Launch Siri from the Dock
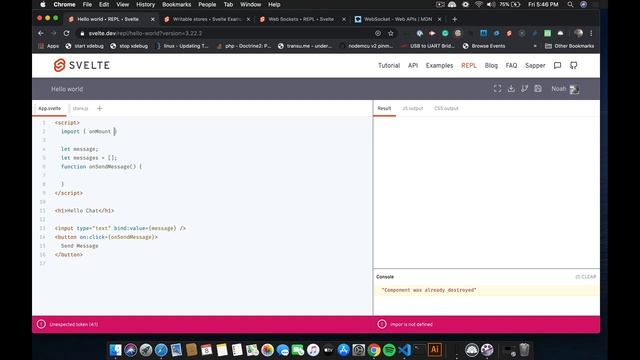The width and height of the screenshot is (640, 360). [x=131, y=350]
